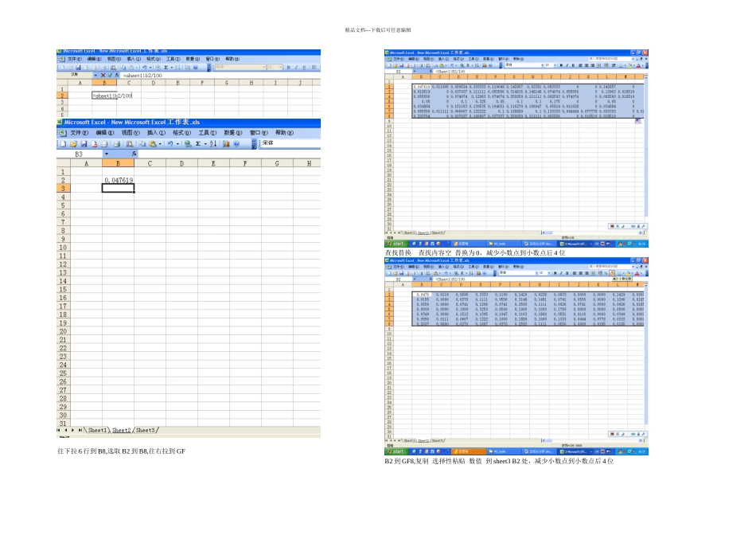Viewport: 756px width, 535px height.
Task: Toggle Center alignment in upper-right Excel window
Action: (x=586, y=65)
